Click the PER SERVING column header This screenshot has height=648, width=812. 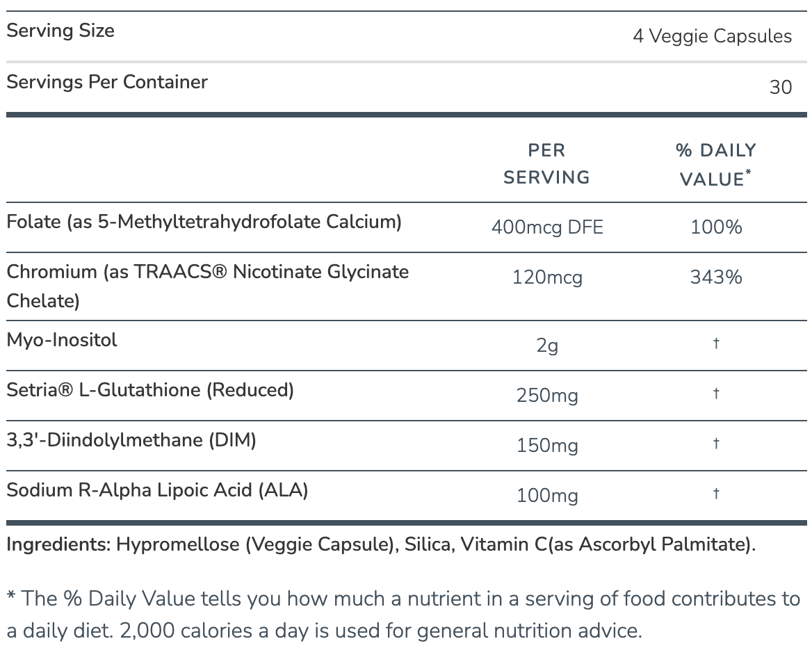[x=546, y=164]
